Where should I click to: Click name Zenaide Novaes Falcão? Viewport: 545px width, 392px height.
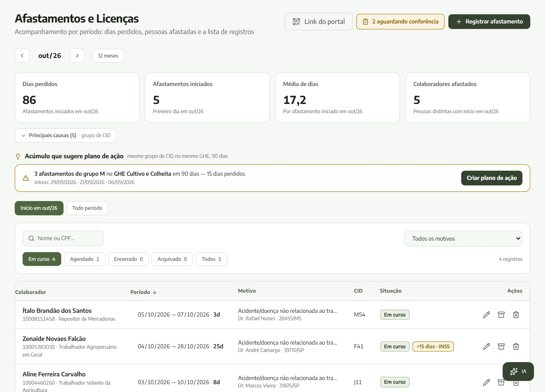(x=54, y=339)
